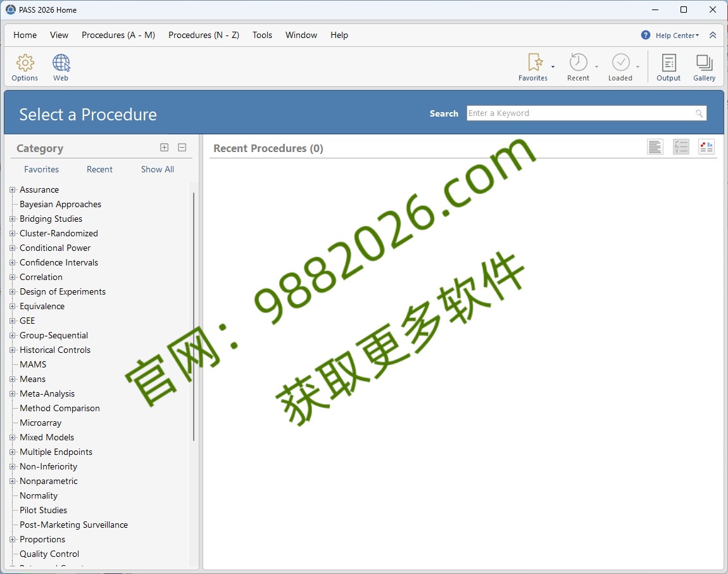The width and height of the screenshot is (728, 574).
Task: Open the Gallery window
Action: coord(705,65)
